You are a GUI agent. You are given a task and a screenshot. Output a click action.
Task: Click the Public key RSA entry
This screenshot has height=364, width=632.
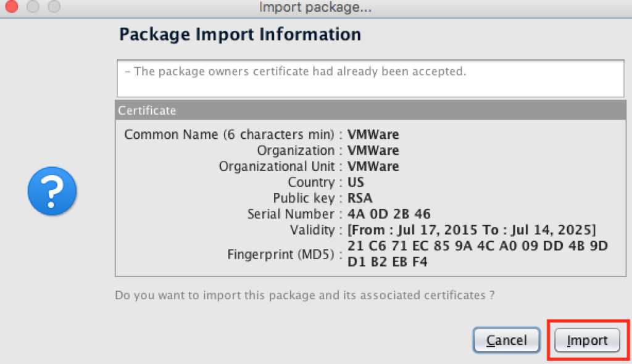[362, 198]
